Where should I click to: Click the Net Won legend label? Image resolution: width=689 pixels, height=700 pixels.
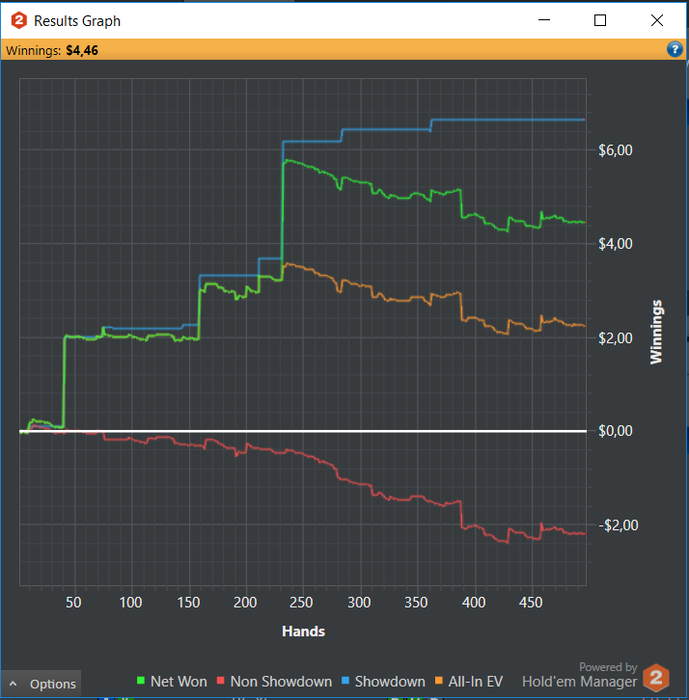(x=179, y=682)
